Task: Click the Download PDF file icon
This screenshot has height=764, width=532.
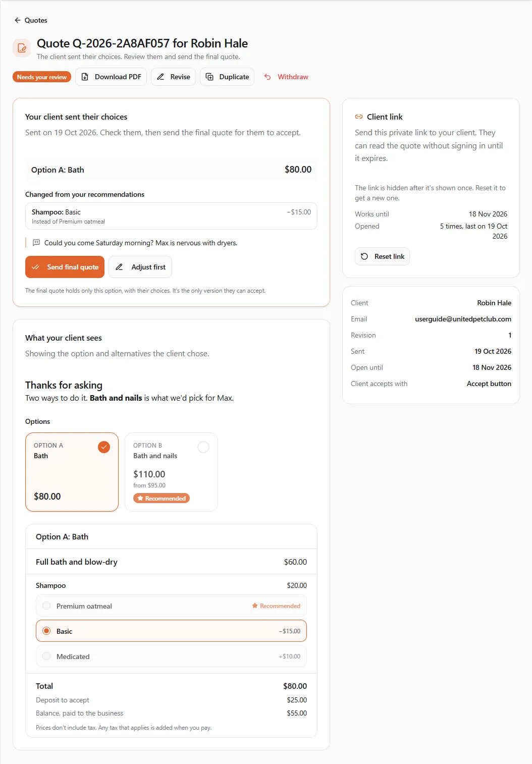Action: tap(85, 77)
